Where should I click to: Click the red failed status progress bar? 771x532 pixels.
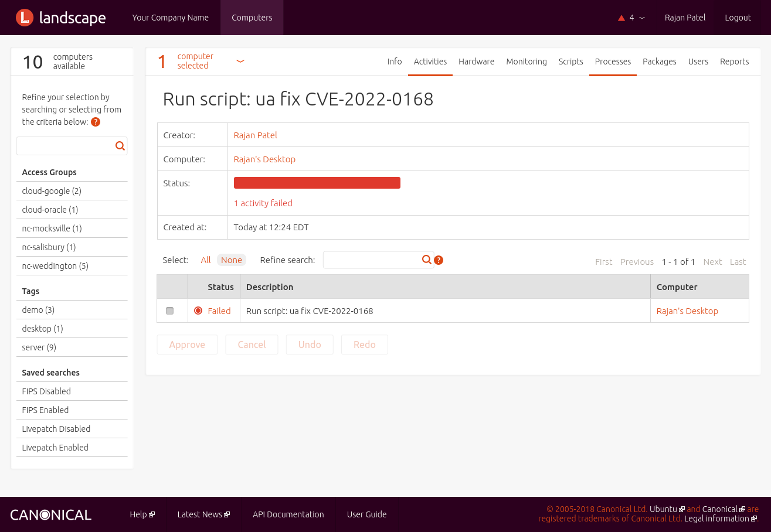[317, 183]
